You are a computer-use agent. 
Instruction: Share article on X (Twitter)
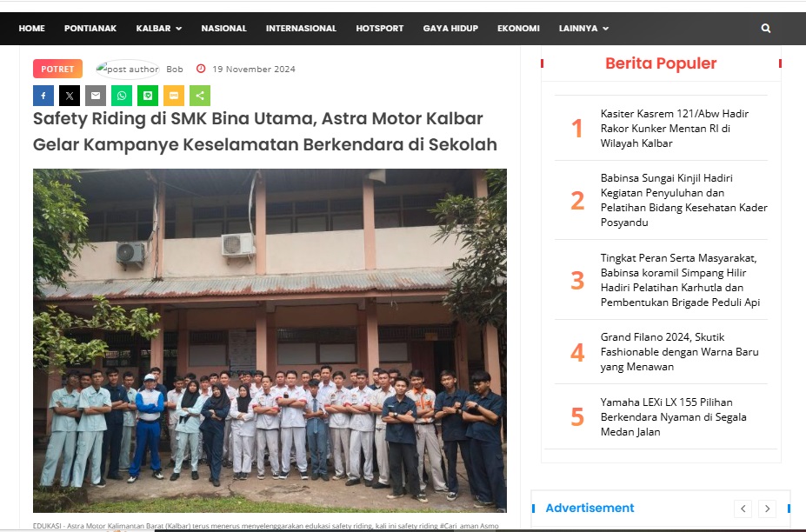(x=70, y=96)
